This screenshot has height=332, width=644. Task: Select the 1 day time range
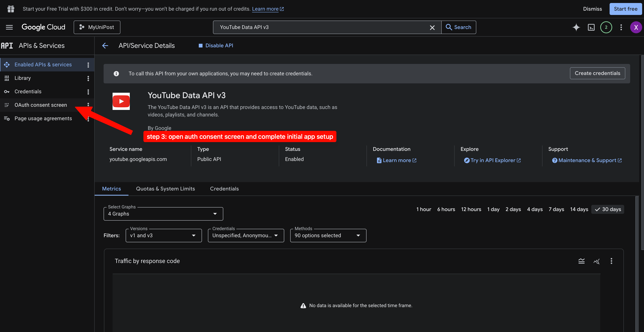[493, 209]
